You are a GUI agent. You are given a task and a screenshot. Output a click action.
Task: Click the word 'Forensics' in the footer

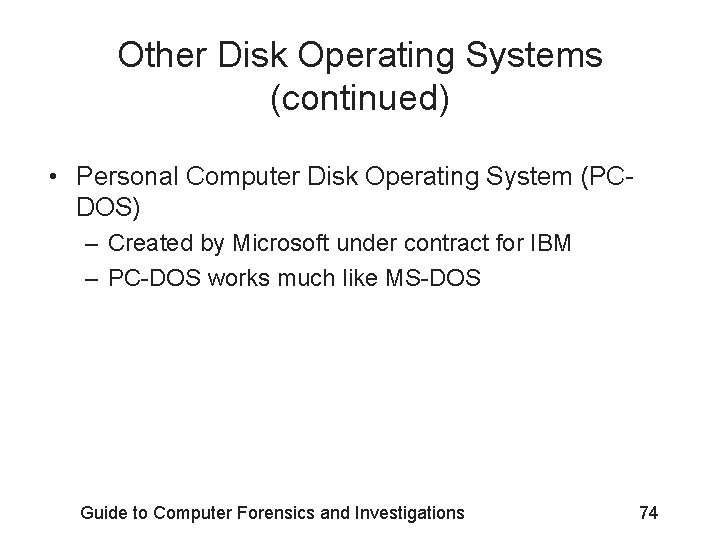point(275,512)
